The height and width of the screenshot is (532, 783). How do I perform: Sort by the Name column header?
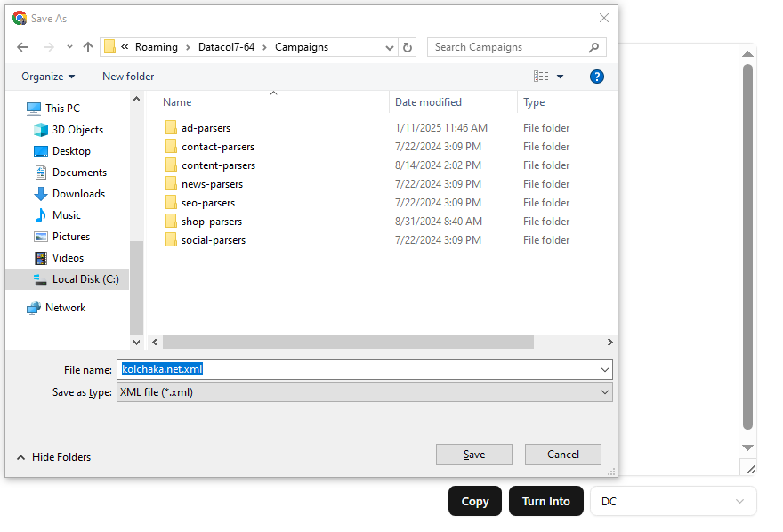click(177, 102)
